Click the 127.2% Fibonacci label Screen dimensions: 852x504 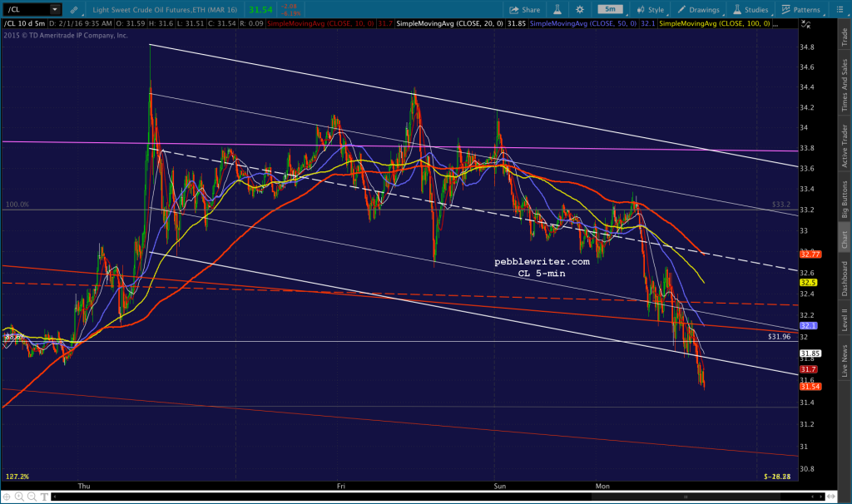pos(17,477)
